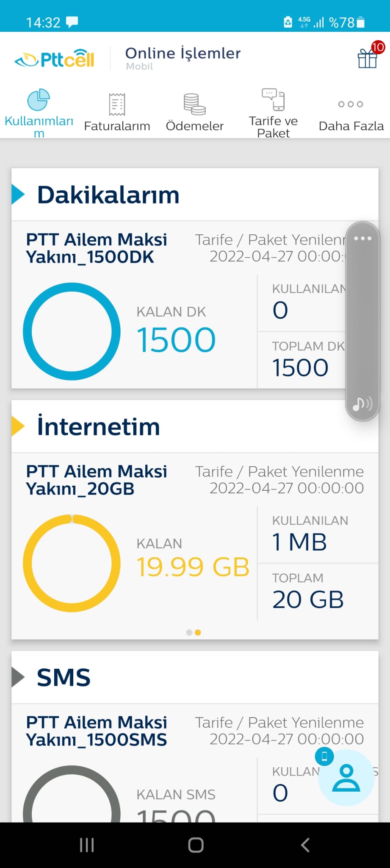Open Daha Fazla three-circle menu
390x868 pixels.
[351, 104]
